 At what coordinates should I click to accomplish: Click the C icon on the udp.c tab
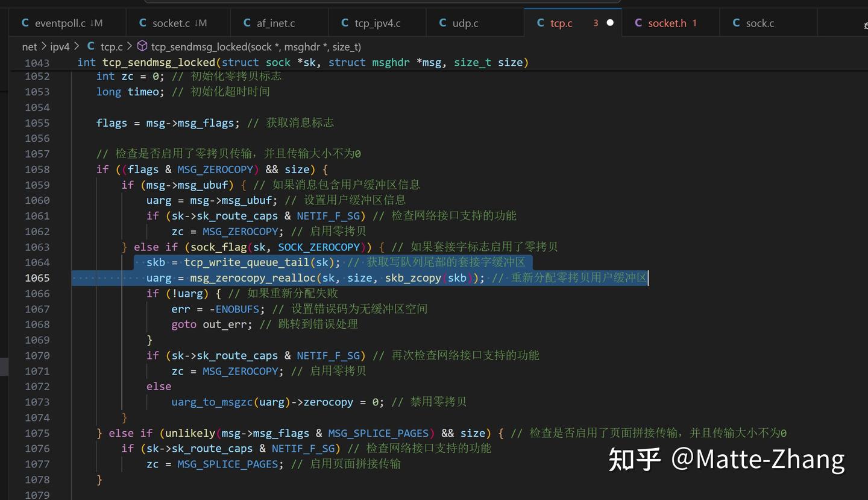(x=443, y=22)
